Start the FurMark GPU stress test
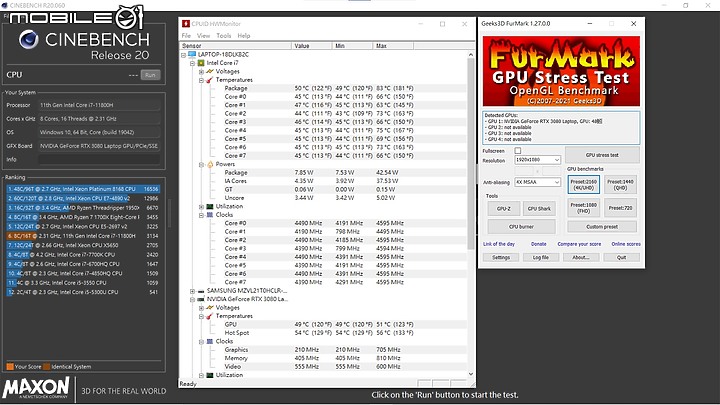Screen dimensions: 720x405 point(602,155)
